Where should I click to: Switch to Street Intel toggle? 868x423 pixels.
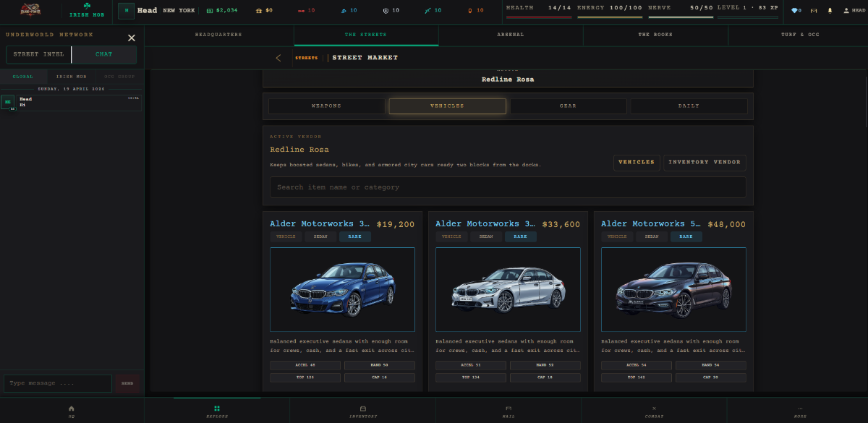tap(38, 55)
